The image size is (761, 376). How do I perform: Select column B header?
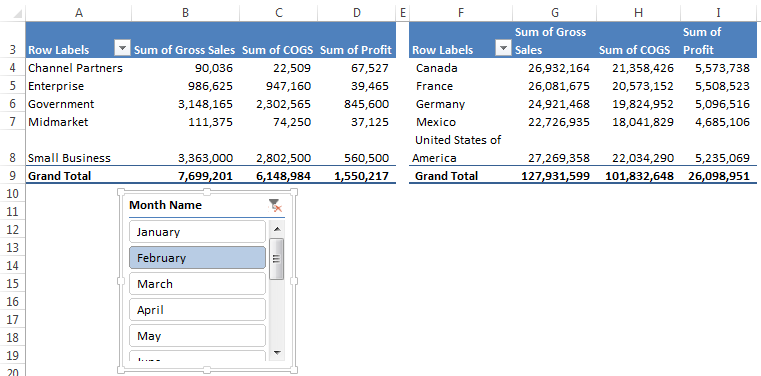click(x=185, y=13)
